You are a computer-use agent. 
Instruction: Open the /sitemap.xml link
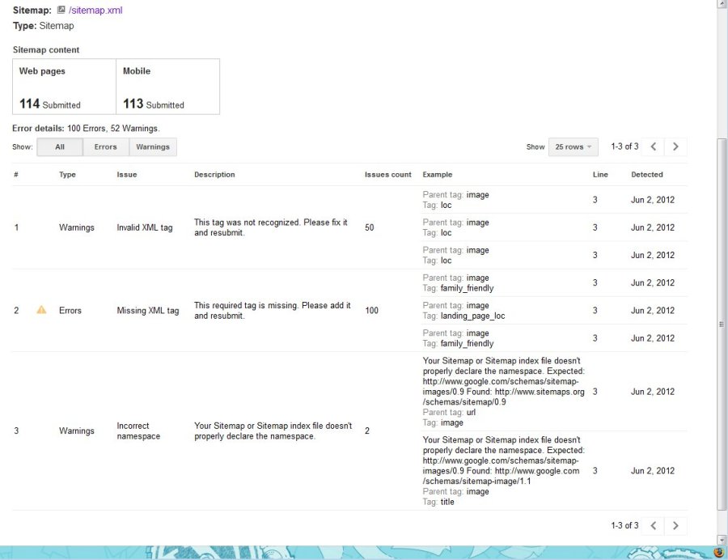coord(95,11)
